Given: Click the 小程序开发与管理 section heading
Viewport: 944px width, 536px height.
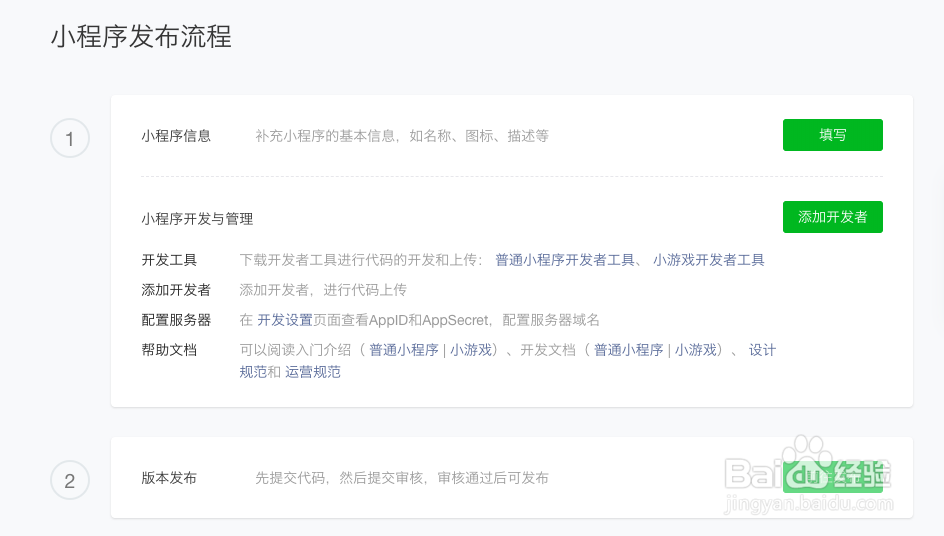Looking at the screenshot, I should point(197,218).
